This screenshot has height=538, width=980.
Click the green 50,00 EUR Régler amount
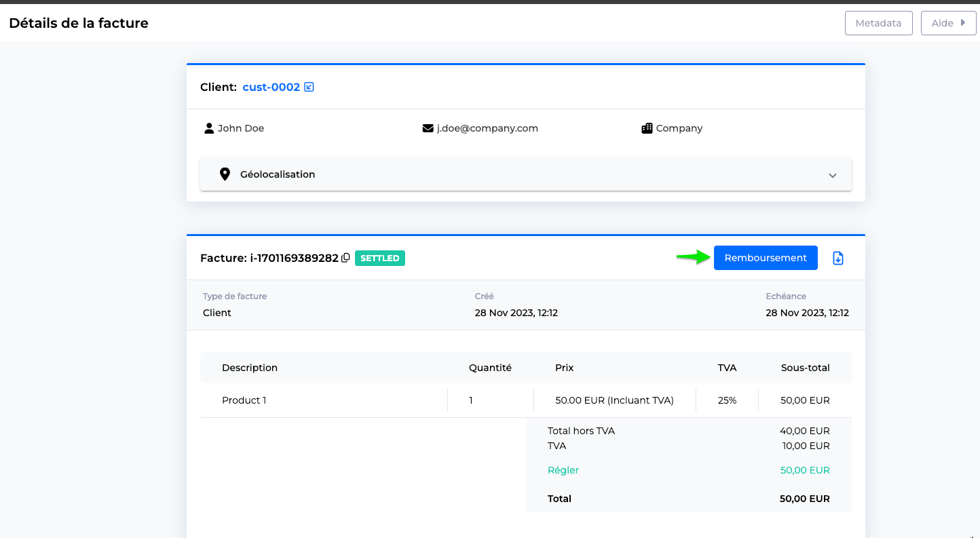(x=805, y=470)
